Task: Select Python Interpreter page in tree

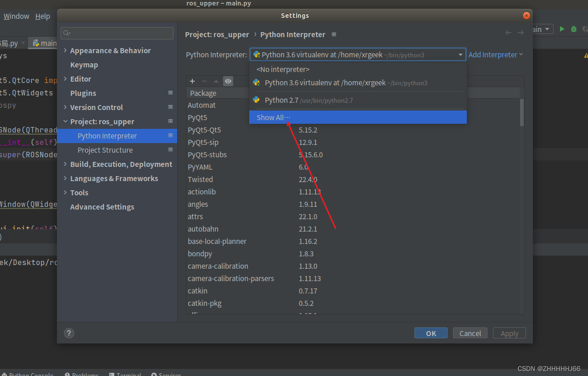Action: (117, 136)
